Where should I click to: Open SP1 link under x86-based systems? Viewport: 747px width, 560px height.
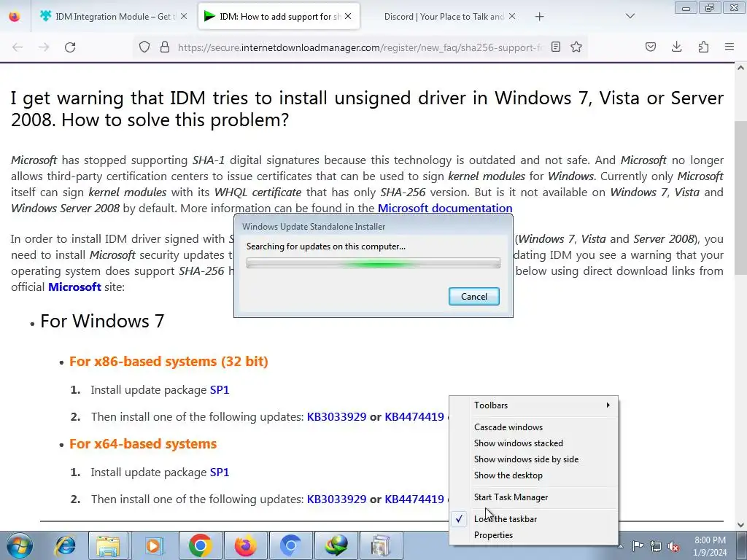(x=220, y=390)
